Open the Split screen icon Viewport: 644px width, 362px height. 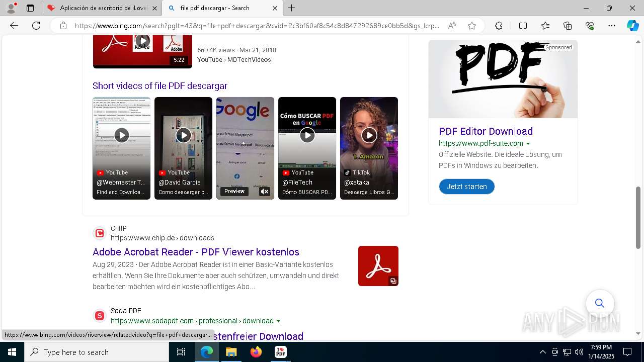(x=523, y=26)
